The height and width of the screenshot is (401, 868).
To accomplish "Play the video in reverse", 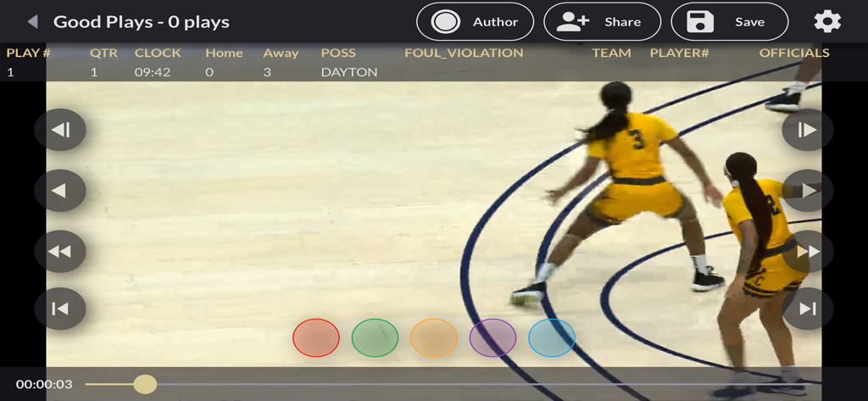I will pyautogui.click(x=60, y=191).
